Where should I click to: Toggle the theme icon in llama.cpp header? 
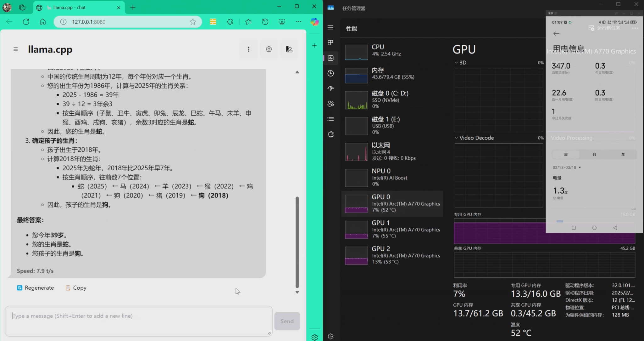pyautogui.click(x=289, y=49)
